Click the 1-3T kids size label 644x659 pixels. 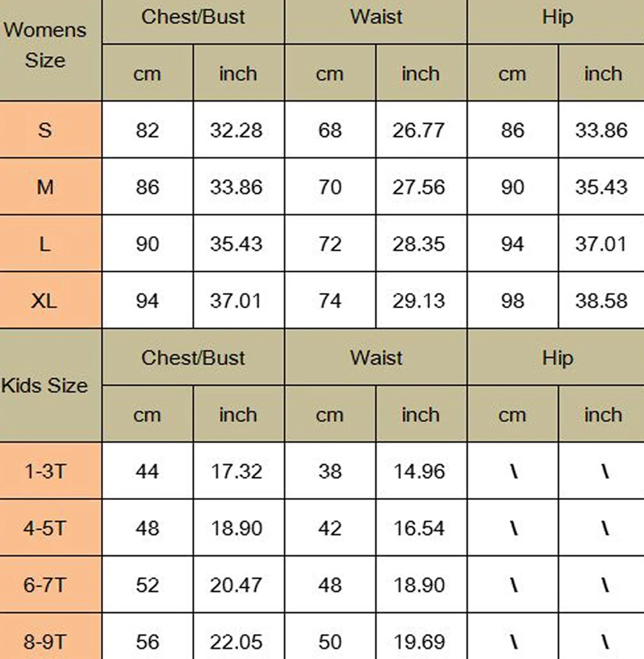tap(50, 470)
